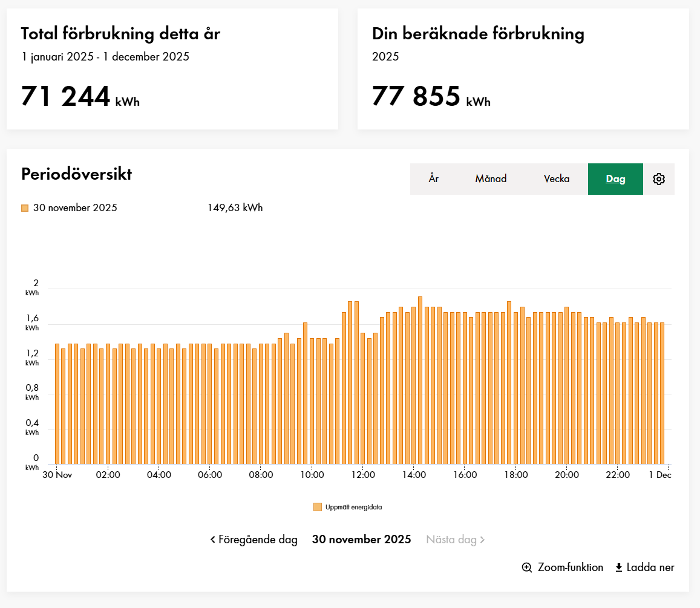Click the Ladda ner download icon
The height and width of the screenshot is (608, 700).
tap(618, 567)
